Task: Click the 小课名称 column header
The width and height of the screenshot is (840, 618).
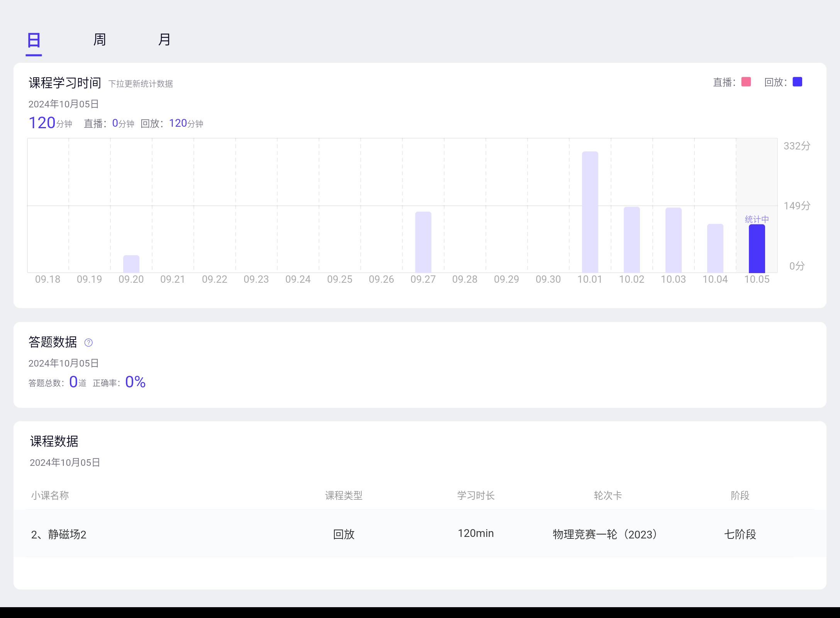Action: point(50,496)
